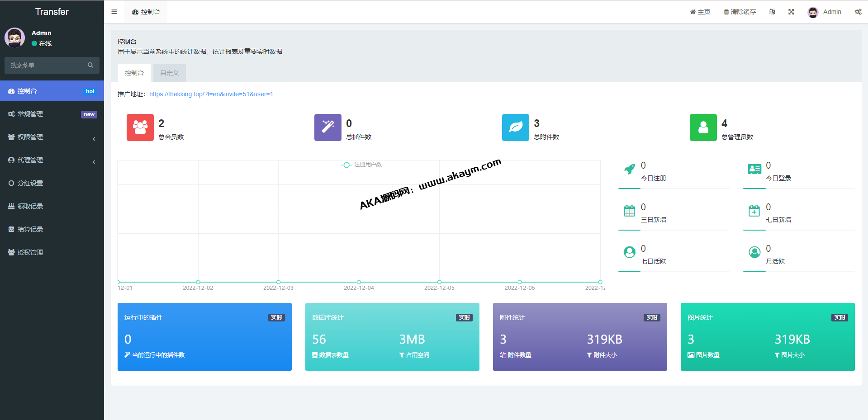868x420 pixels.
Task: Open the language switch icon
Action: coord(772,12)
